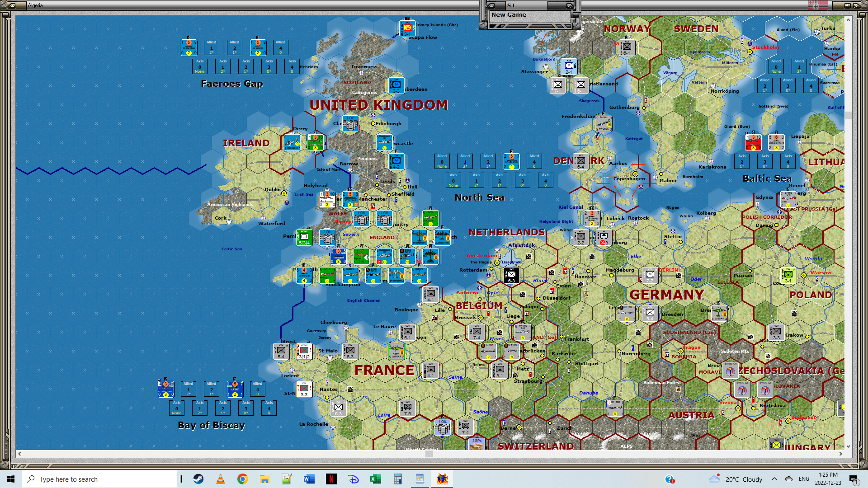Open Microsoft Word from the taskbar
The width and height of the screenshot is (868, 488).
[309, 479]
